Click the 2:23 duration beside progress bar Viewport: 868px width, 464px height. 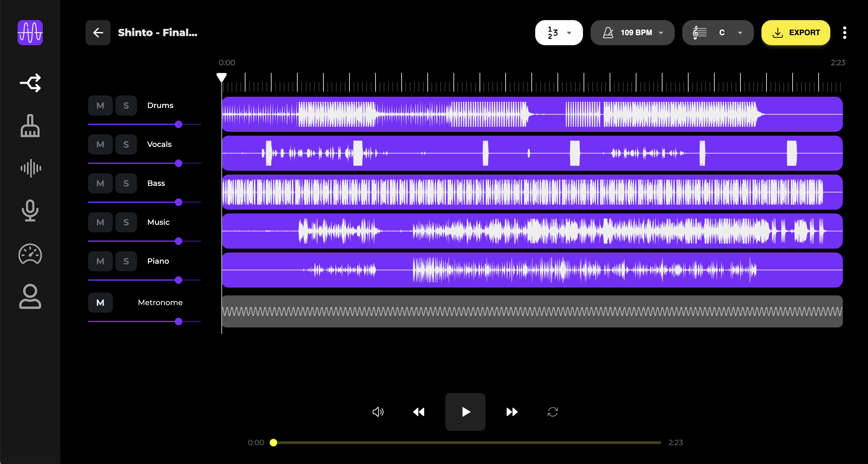pyautogui.click(x=676, y=442)
